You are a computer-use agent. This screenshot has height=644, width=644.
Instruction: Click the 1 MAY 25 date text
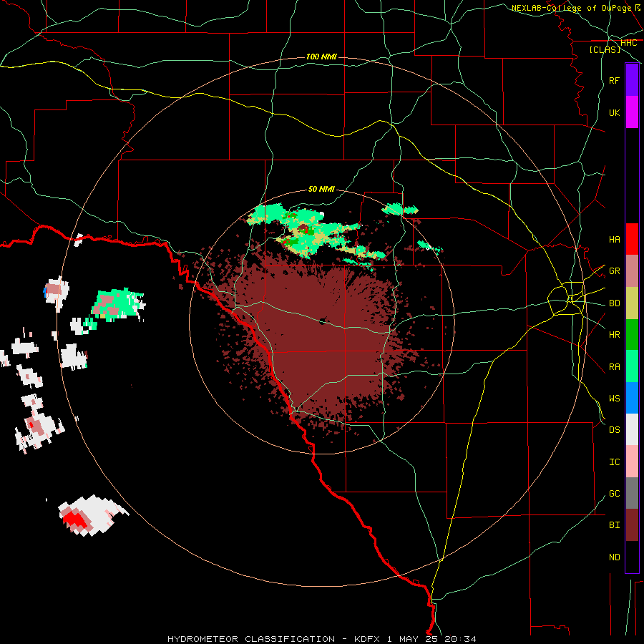pos(413,639)
